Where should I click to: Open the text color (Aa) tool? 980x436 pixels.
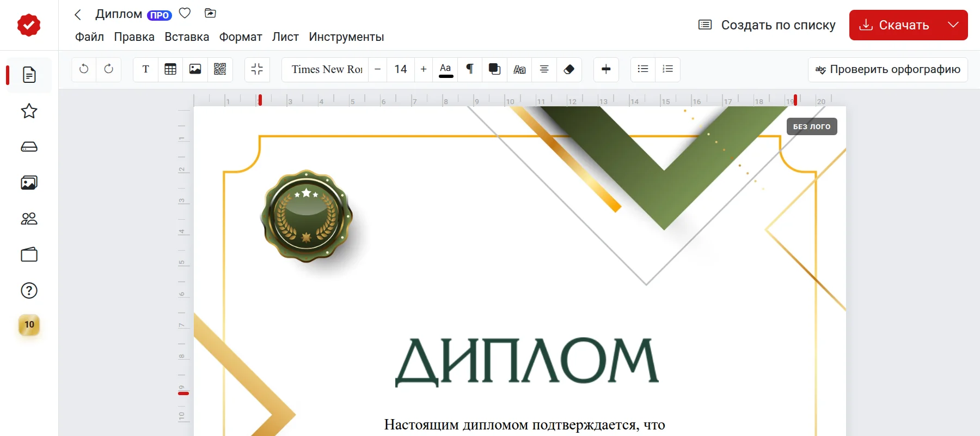(445, 69)
